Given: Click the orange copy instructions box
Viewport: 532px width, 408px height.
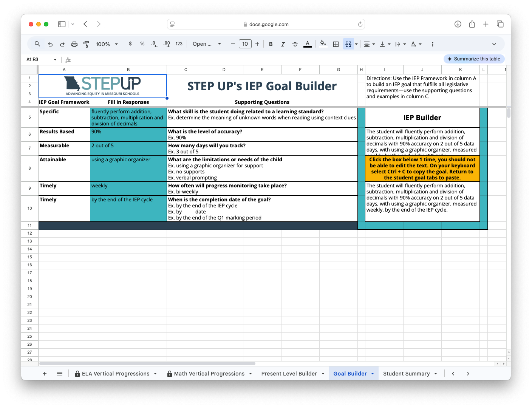Looking at the screenshot, I should pyautogui.click(x=422, y=168).
